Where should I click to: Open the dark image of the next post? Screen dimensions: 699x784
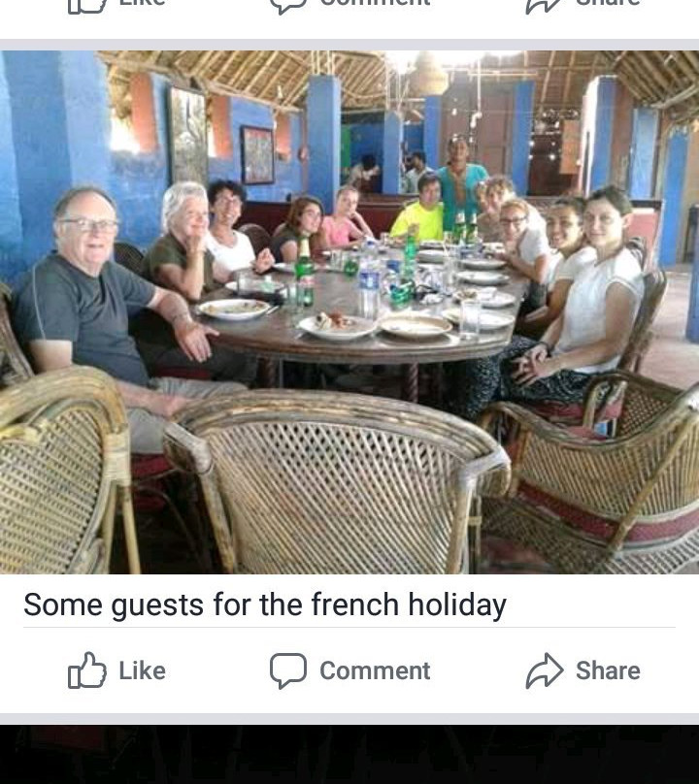(349, 754)
